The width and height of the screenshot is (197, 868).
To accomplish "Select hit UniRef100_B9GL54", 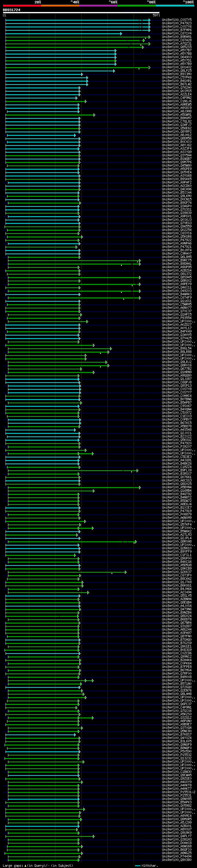I will tap(177, 349).
